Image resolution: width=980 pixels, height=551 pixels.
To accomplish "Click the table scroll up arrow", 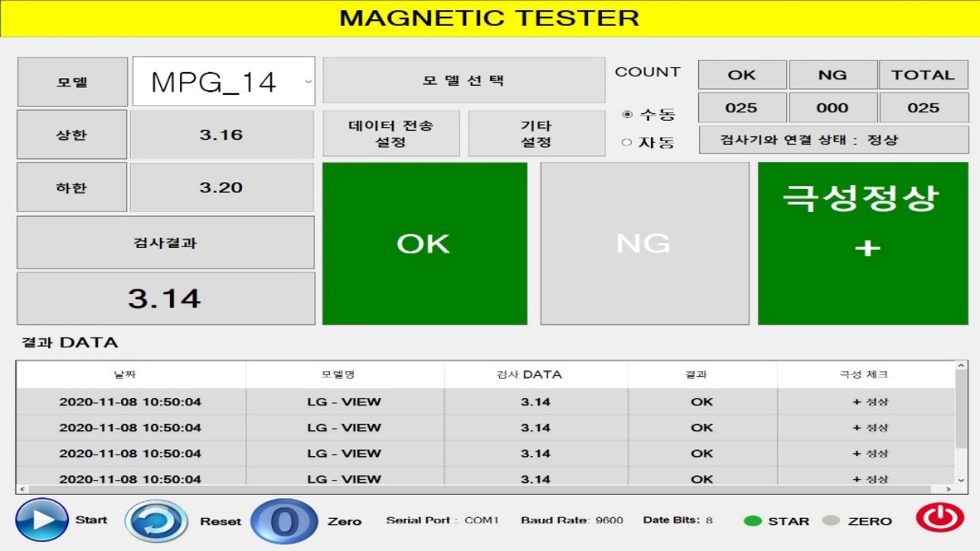I will [962, 367].
